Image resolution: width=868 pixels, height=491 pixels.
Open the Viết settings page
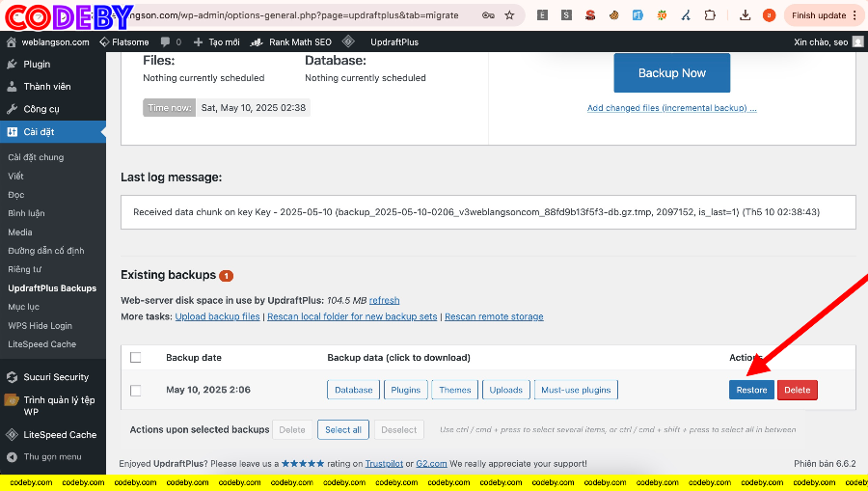[x=15, y=176]
